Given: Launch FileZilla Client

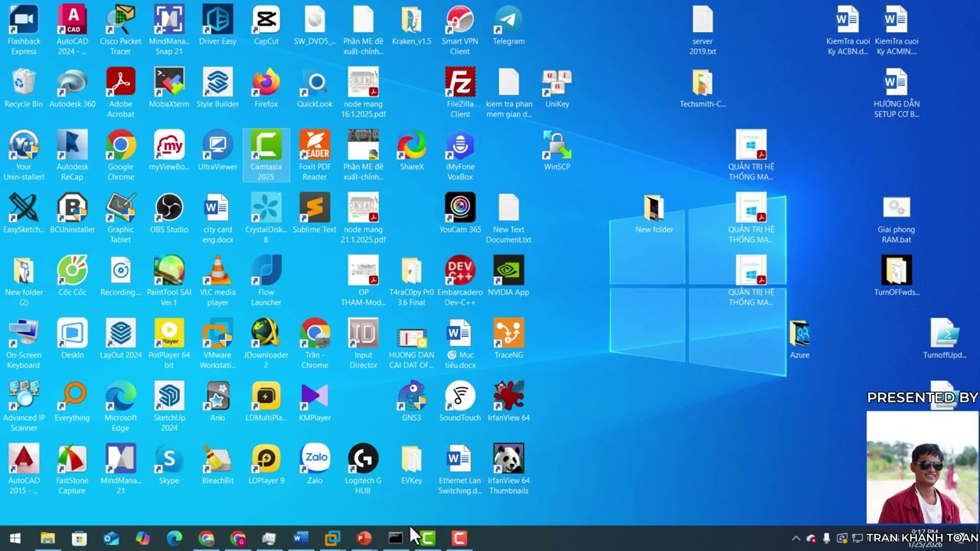Looking at the screenshot, I should point(460,93).
